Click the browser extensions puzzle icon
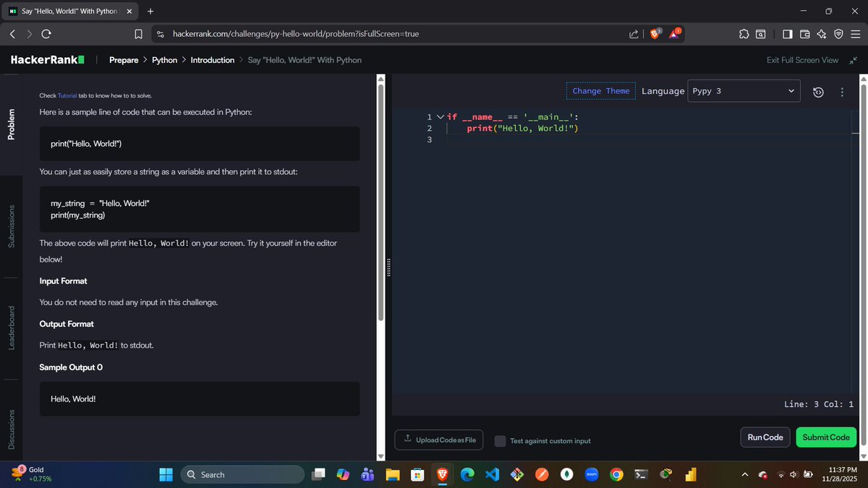This screenshot has height=488, width=868. point(744,33)
